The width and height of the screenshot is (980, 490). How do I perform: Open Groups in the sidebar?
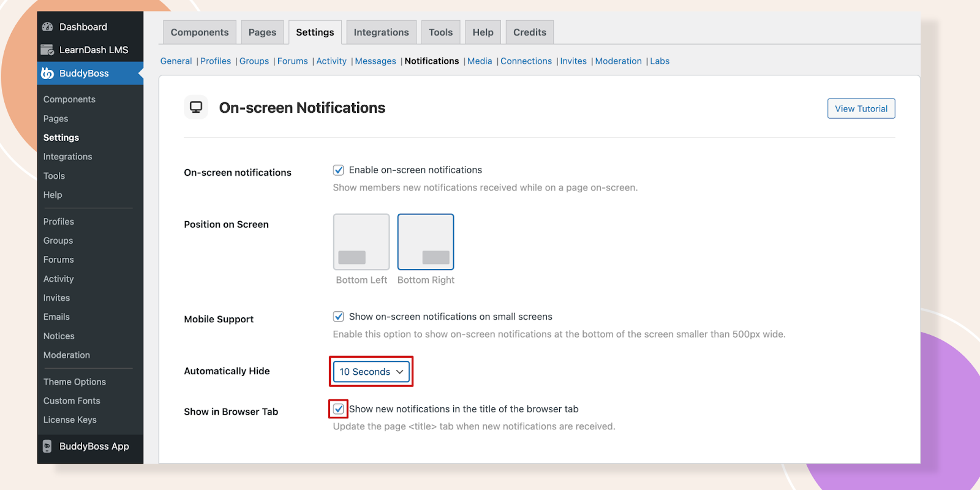click(x=58, y=241)
